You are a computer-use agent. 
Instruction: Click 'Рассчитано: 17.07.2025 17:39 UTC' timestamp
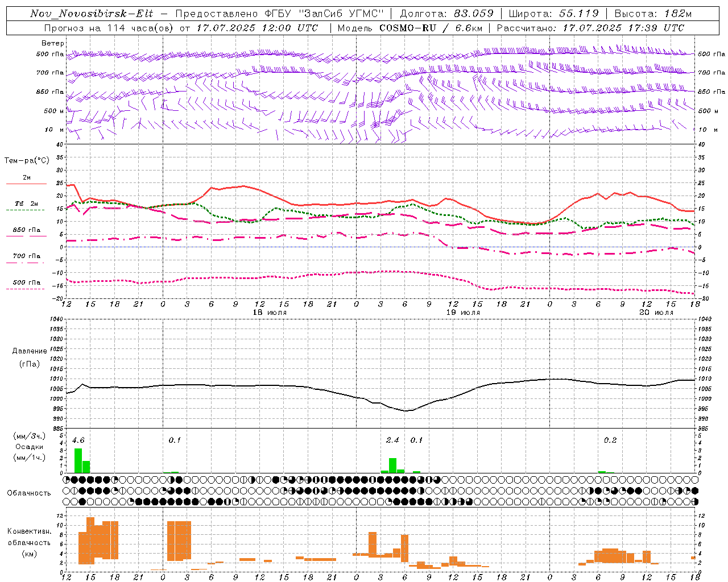coord(590,28)
